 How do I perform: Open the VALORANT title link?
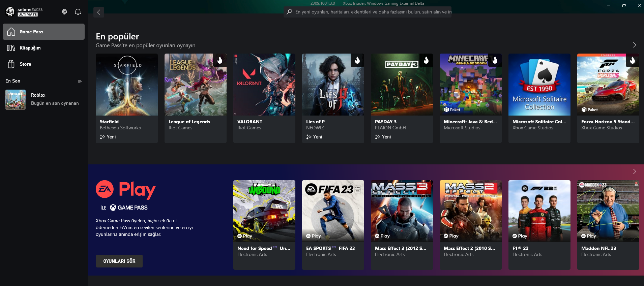[250, 122]
